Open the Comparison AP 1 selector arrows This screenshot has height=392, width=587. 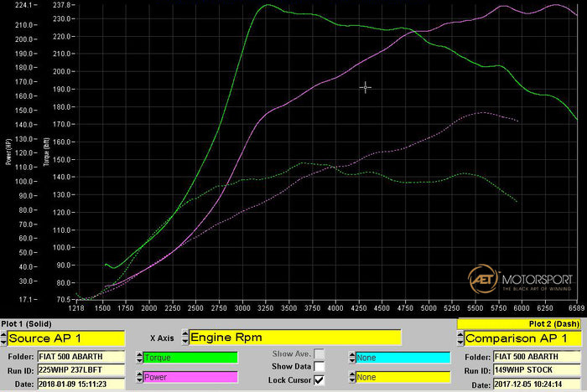click(x=460, y=338)
